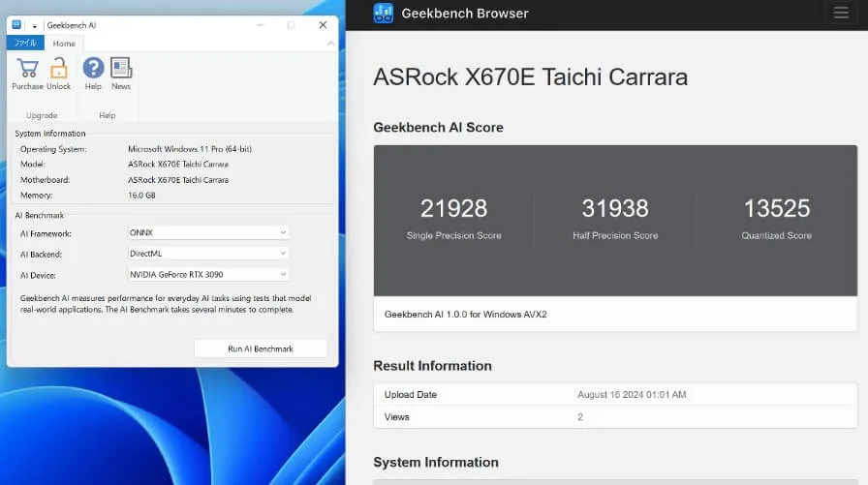The image size is (868, 485).
Task: Click the System Information heading in browser
Action: (x=436, y=462)
